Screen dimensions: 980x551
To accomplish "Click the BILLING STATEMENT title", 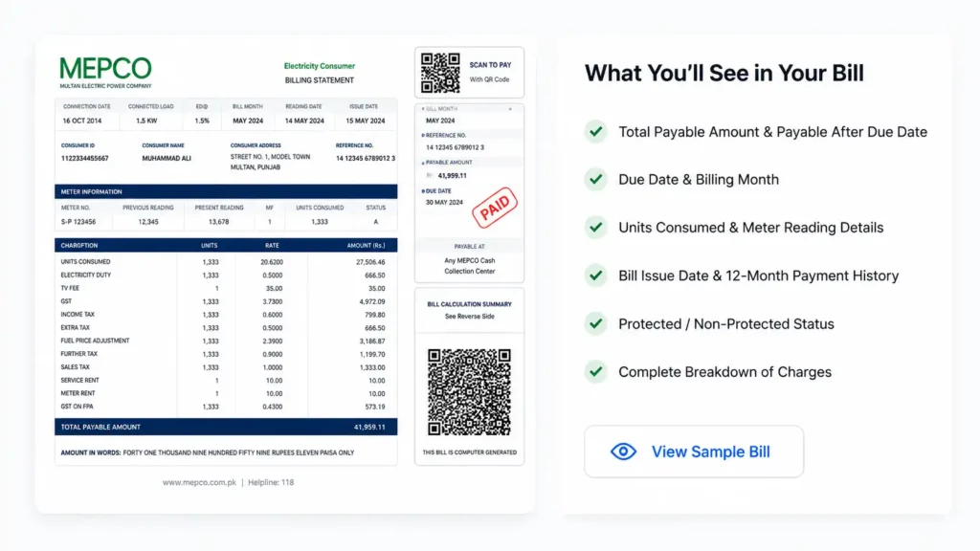I will click(320, 80).
